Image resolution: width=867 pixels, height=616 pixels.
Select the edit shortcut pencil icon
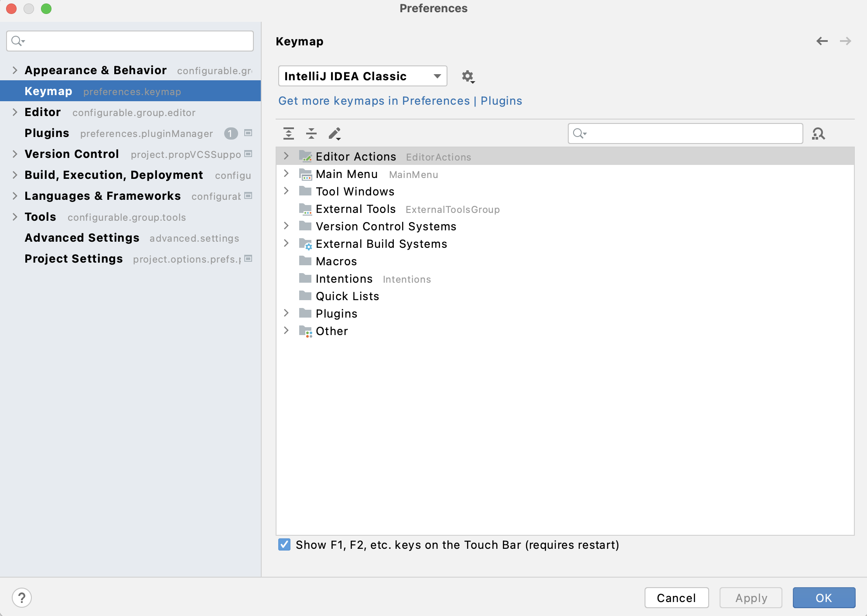tap(334, 133)
